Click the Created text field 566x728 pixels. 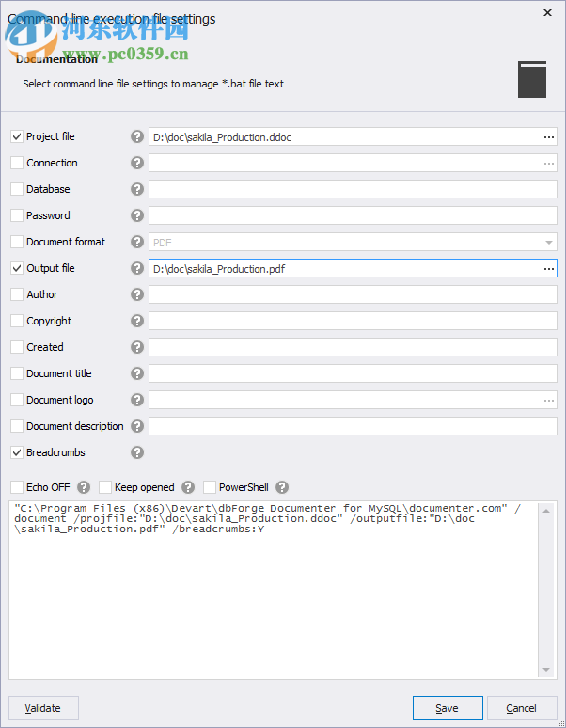pos(353,347)
